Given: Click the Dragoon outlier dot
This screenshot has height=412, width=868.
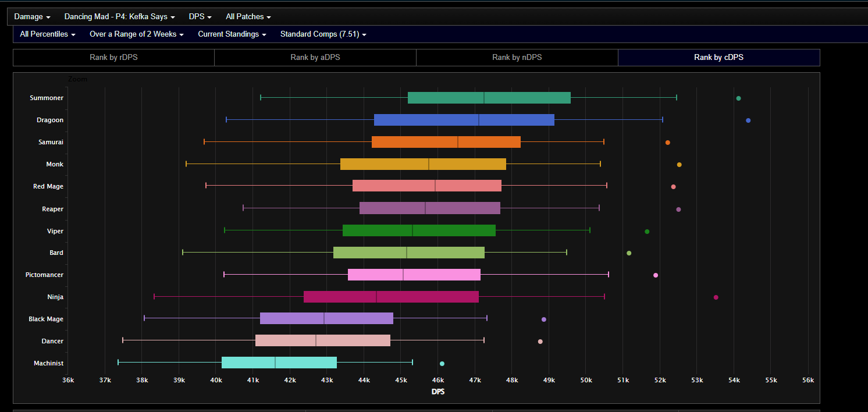Looking at the screenshot, I should coord(748,120).
